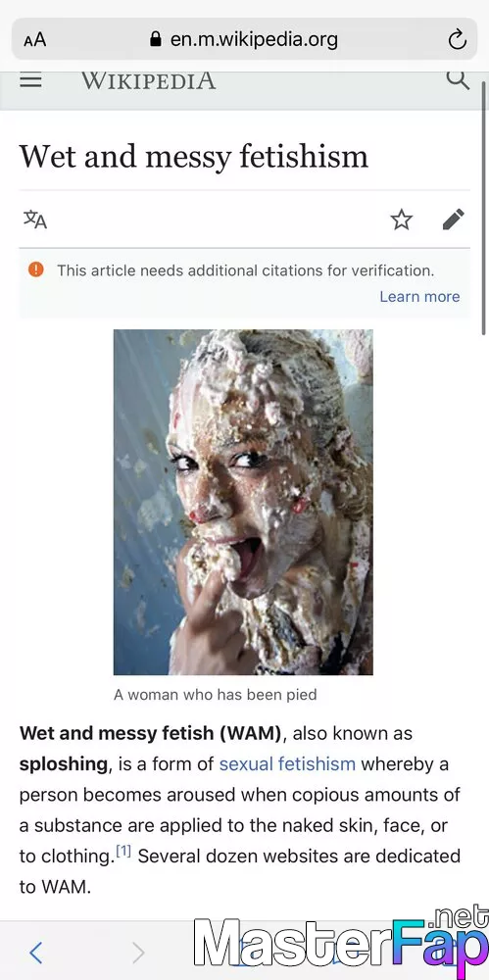Expand the additional citations notice banner

(x=245, y=283)
